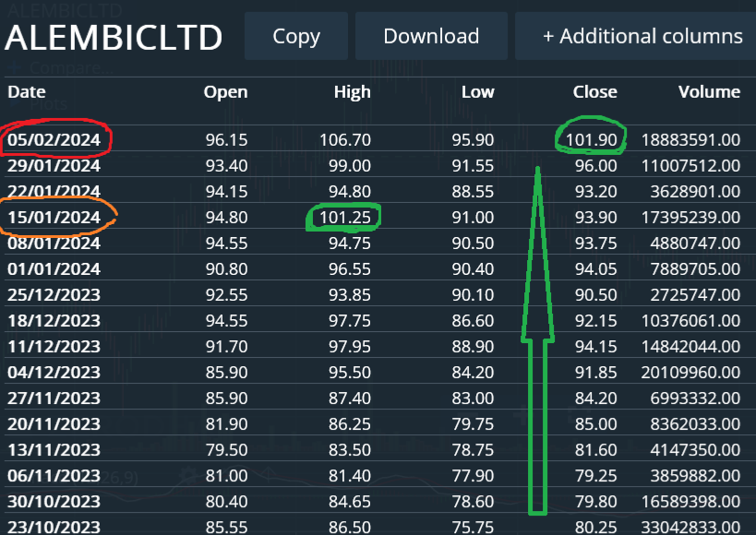Click the high value 84.65
Screen dimensions: 756x535
click(x=350, y=502)
